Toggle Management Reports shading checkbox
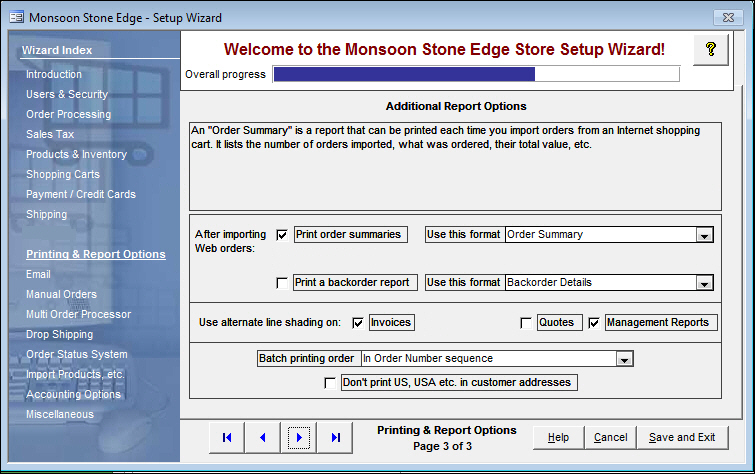The width and height of the screenshot is (755, 474). click(x=594, y=323)
